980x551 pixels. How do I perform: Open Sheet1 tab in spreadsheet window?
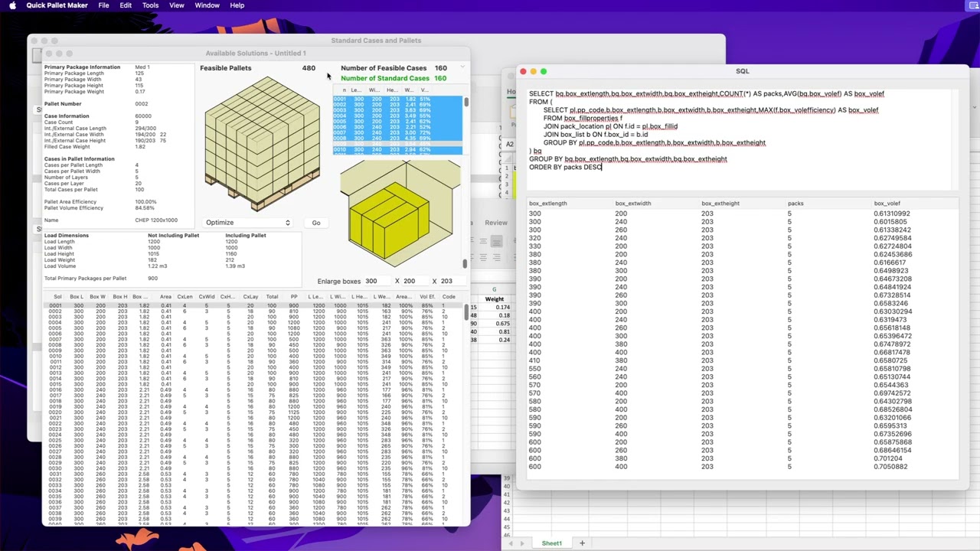point(552,543)
